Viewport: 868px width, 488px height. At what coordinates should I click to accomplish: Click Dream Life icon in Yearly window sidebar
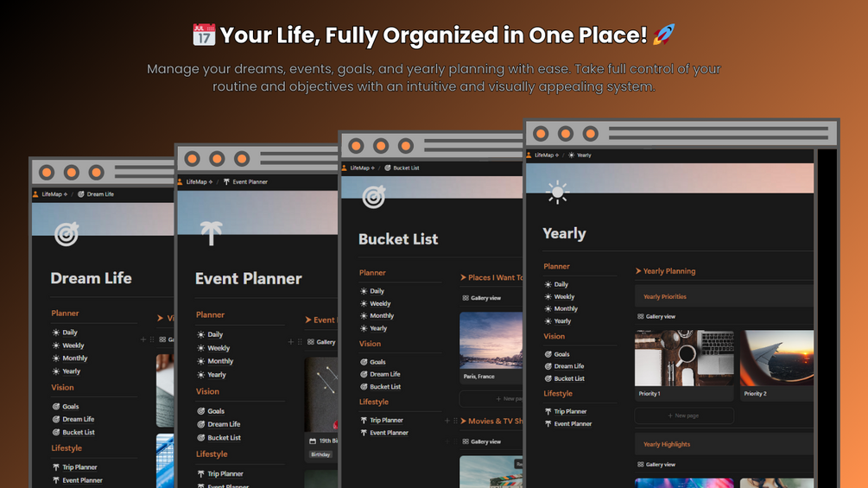pos(548,366)
